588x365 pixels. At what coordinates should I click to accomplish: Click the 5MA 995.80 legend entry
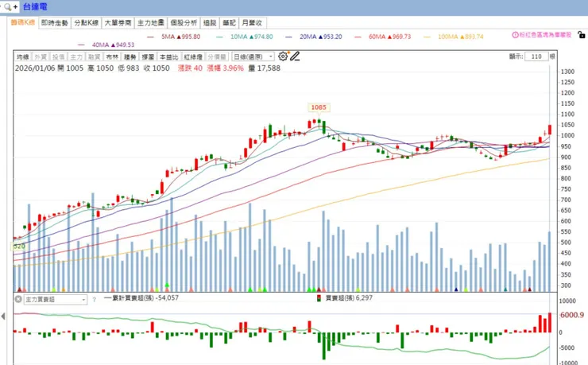tap(174, 37)
